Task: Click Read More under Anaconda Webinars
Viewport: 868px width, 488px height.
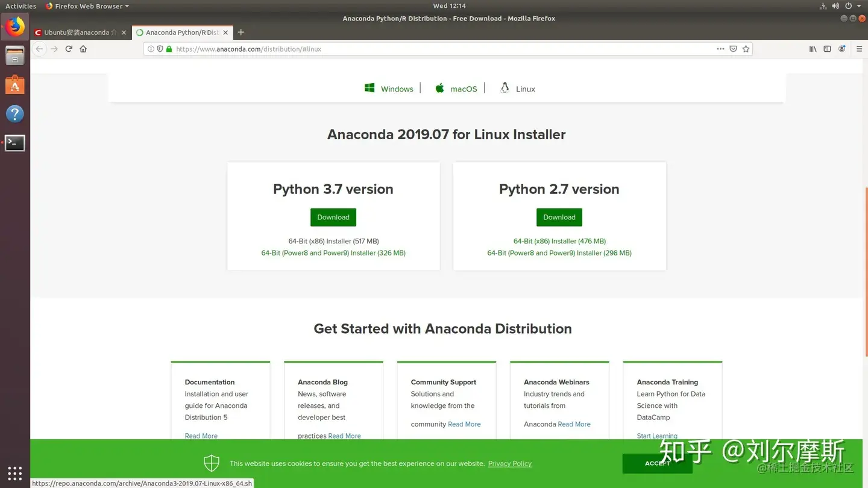Action: (x=574, y=424)
